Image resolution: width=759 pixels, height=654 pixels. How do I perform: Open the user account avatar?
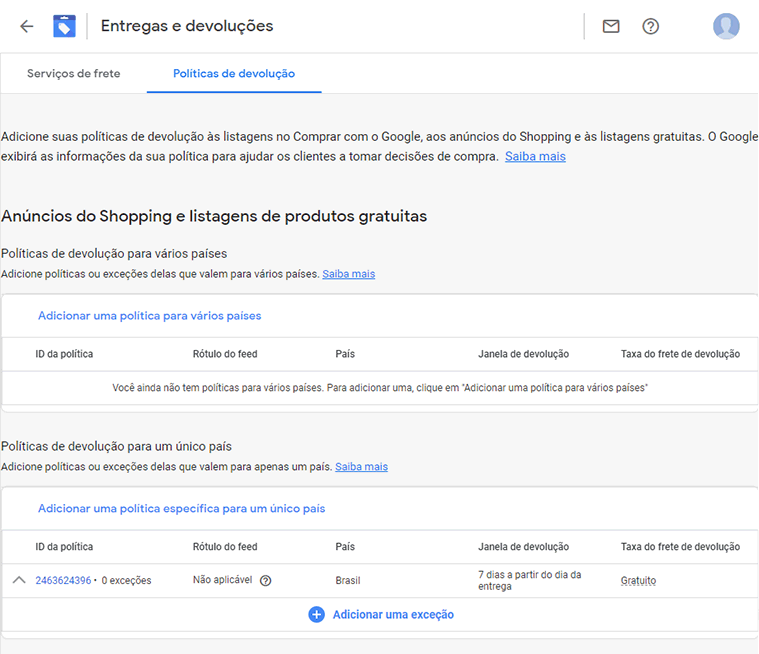(x=726, y=26)
